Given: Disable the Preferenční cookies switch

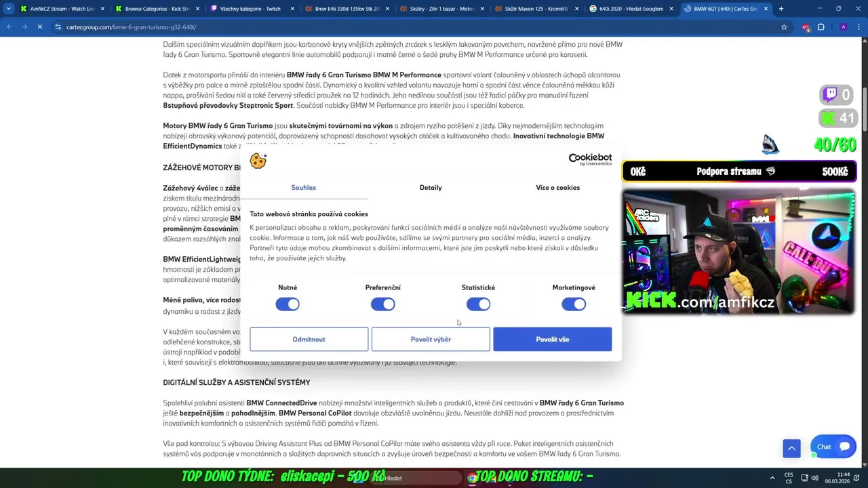Looking at the screenshot, I should pyautogui.click(x=383, y=304).
